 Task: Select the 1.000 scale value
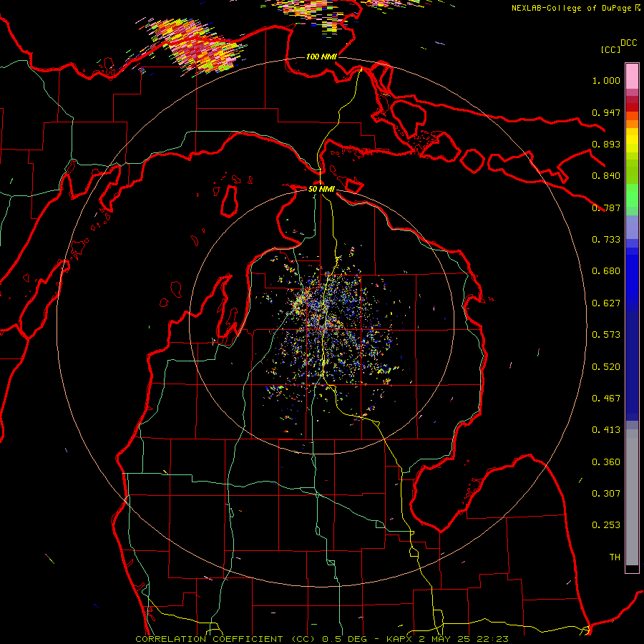606,80
